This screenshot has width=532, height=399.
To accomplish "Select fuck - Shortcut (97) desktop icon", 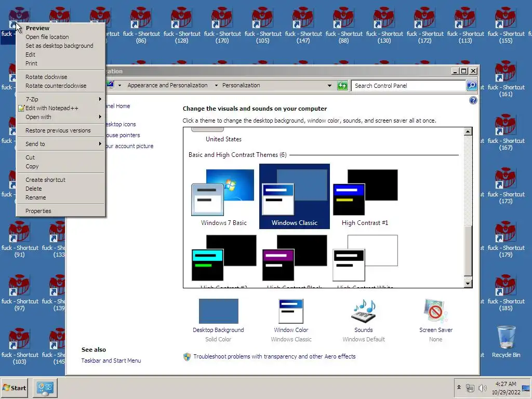I will coord(19,294).
